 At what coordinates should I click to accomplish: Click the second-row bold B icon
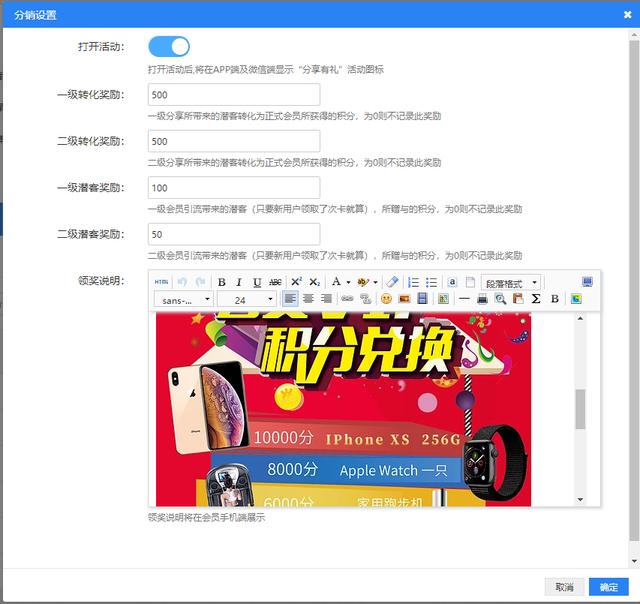(x=555, y=299)
